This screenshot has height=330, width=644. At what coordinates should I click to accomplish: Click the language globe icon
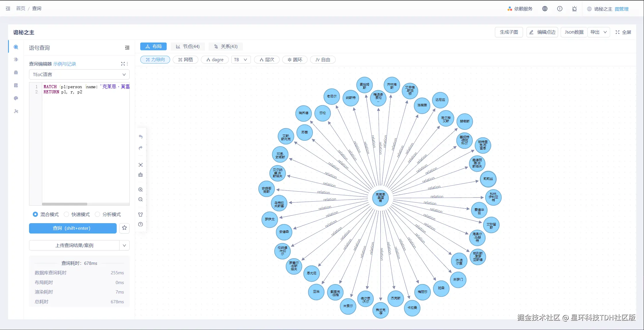coord(545,9)
